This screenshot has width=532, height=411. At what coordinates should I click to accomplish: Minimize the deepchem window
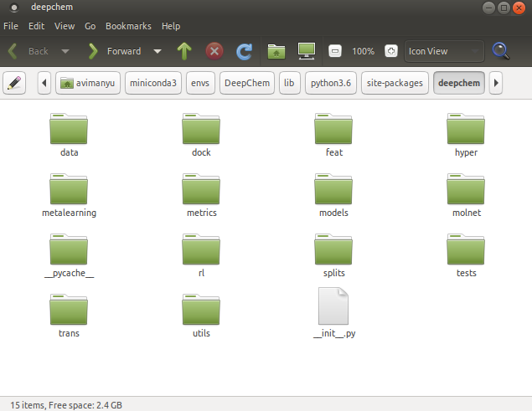pos(488,8)
